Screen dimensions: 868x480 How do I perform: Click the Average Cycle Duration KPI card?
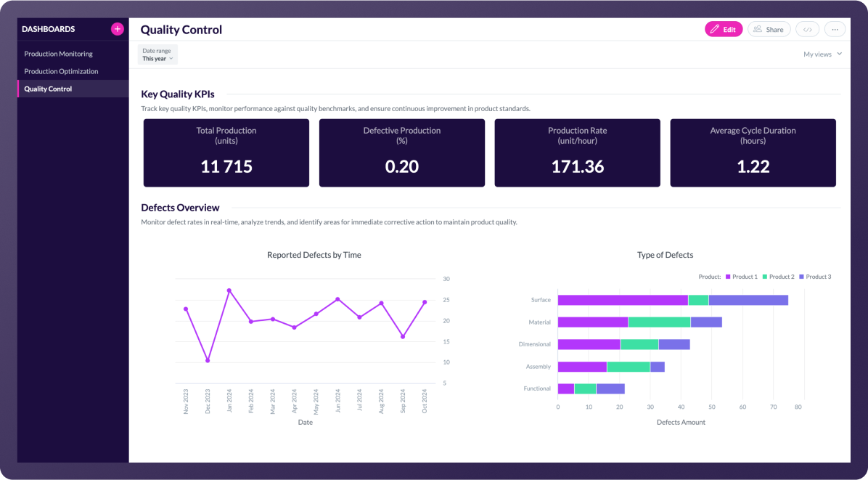click(753, 153)
